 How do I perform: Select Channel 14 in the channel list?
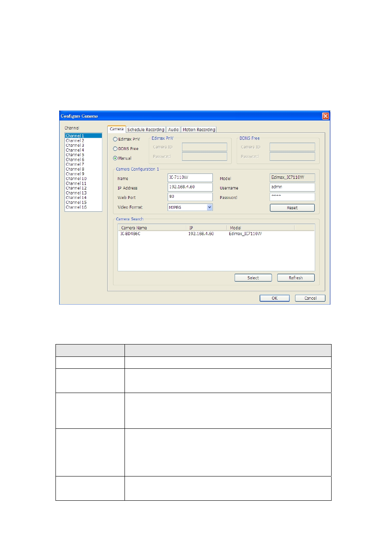click(x=83, y=198)
